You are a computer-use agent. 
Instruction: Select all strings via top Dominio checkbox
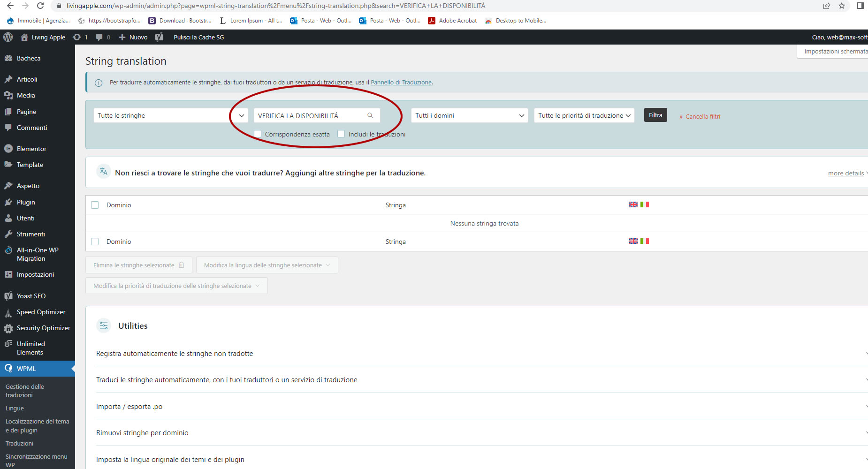(x=95, y=205)
